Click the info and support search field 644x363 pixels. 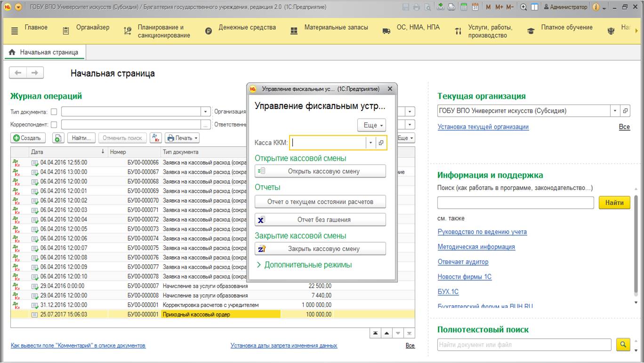click(515, 203)
